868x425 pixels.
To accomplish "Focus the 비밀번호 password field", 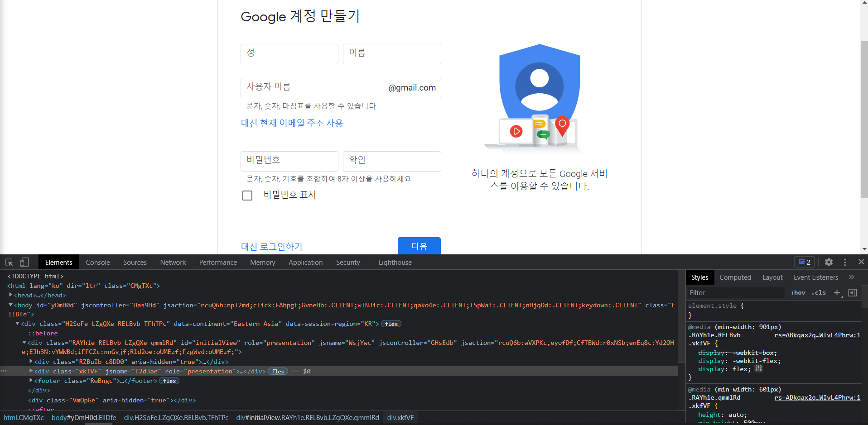I will point(289,161).
